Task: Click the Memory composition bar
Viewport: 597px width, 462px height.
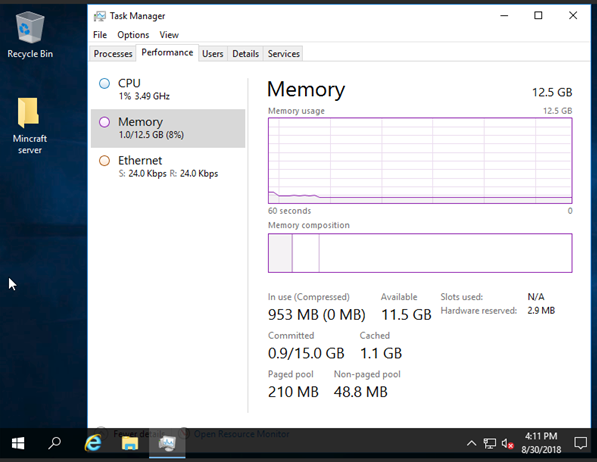Action: click(420, 253)
